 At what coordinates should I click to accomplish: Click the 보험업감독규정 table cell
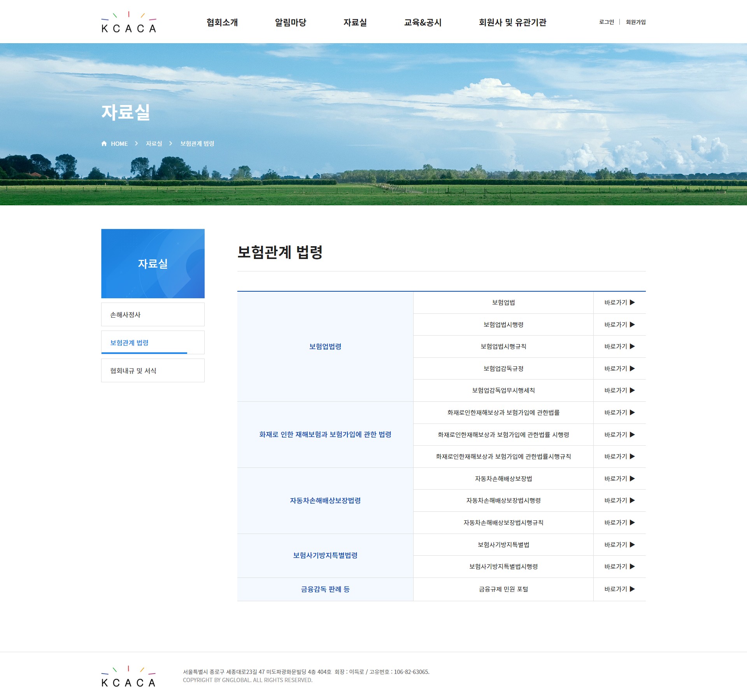(x=503, y=369)
